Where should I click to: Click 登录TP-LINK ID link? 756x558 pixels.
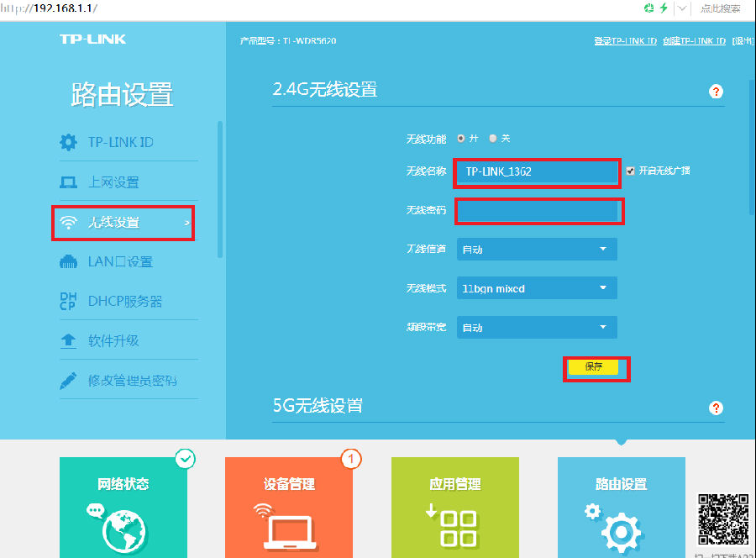pos(625,41)
